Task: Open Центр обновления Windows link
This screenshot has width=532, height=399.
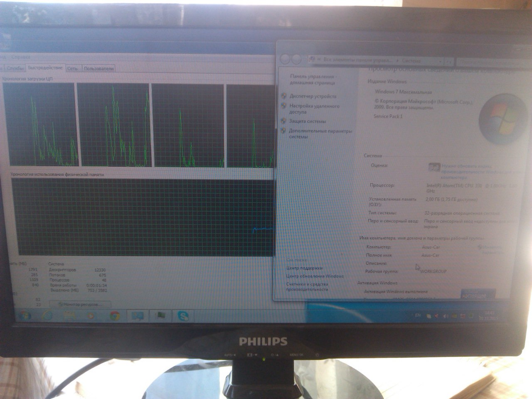Action: point(315,276)
